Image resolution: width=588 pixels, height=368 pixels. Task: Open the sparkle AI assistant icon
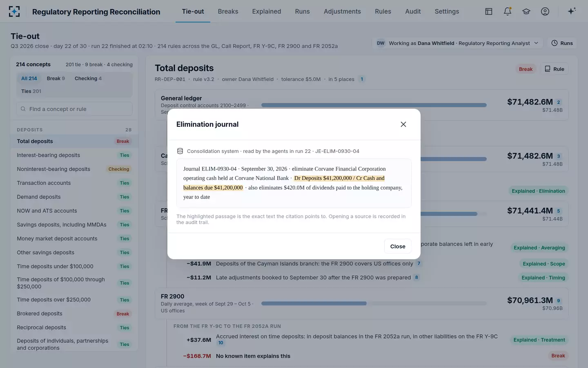tap(572, 11)
